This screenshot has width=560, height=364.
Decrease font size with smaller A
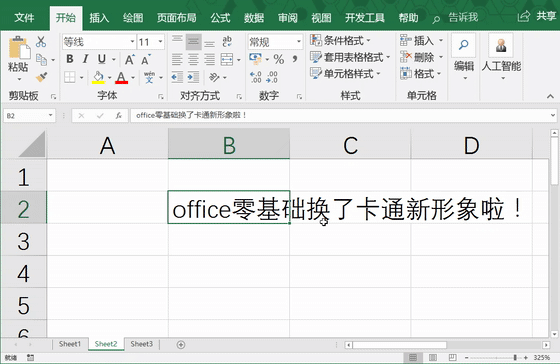point(146,60)
